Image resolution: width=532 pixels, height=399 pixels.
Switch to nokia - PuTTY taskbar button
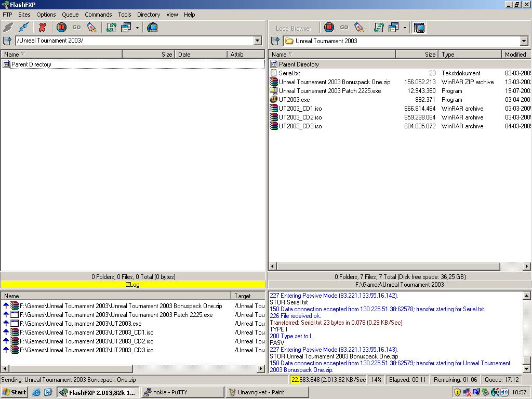pyautogui.click(x=182, y=392)
